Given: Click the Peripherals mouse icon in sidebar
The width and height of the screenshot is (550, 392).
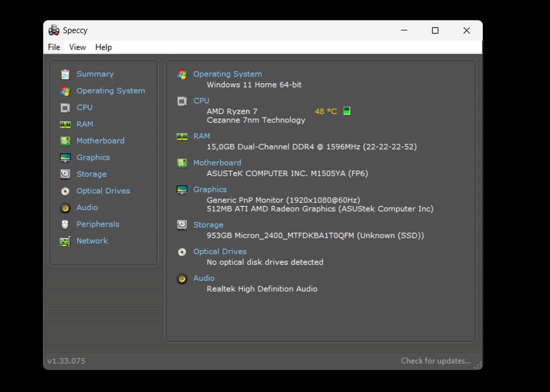Looking at the screenshot, I should (x=65, y=225).
